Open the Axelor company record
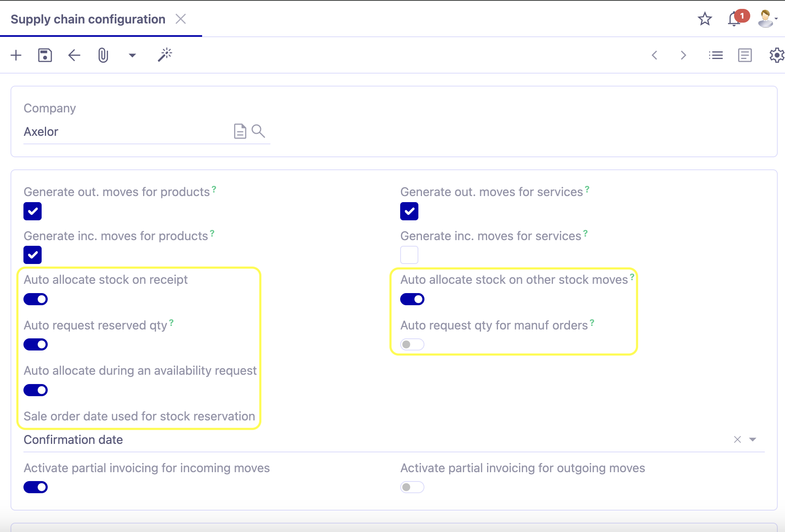 tap(240, 131)
